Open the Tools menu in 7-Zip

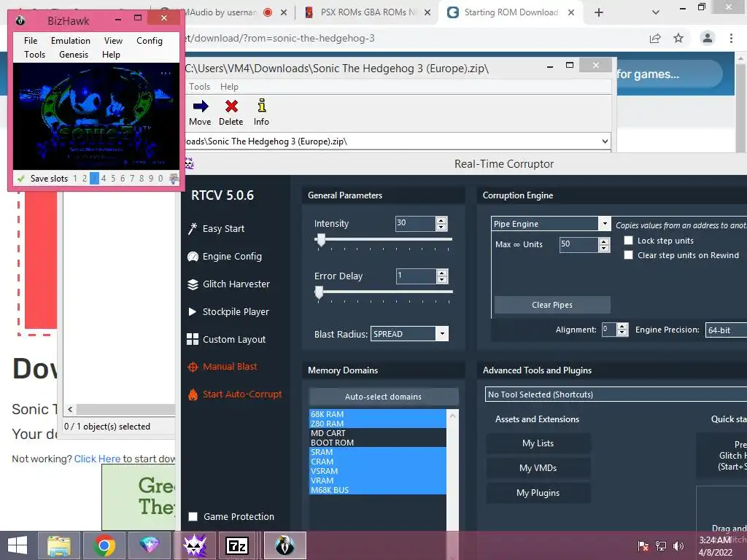(199, 87)
